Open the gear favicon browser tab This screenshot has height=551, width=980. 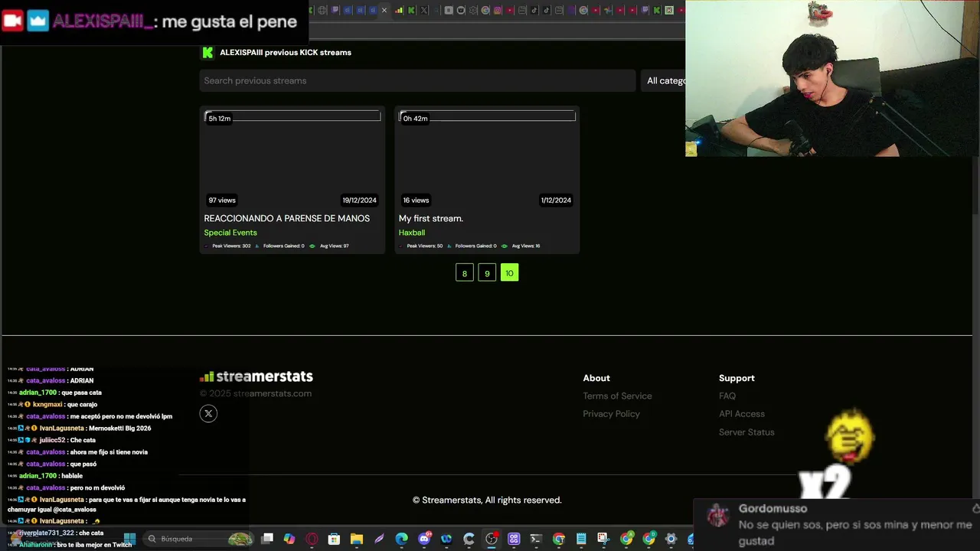pyautogui.click(x=473, y=10)
